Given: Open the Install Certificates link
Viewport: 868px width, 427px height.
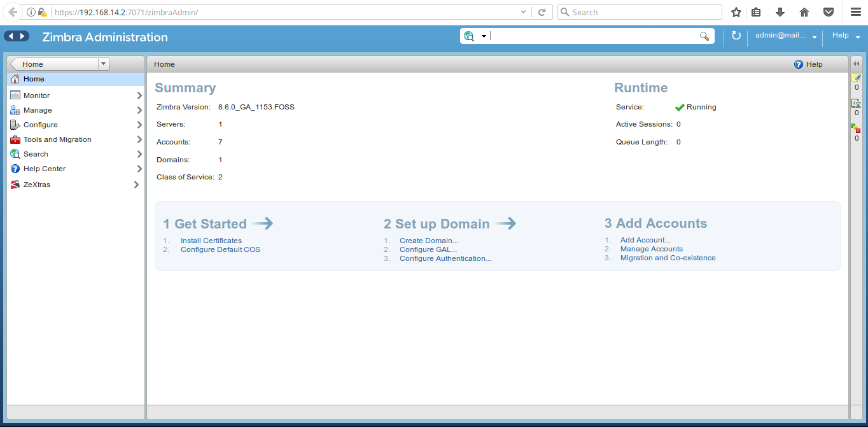Looking at the screenshot, I should pos(211,241).
